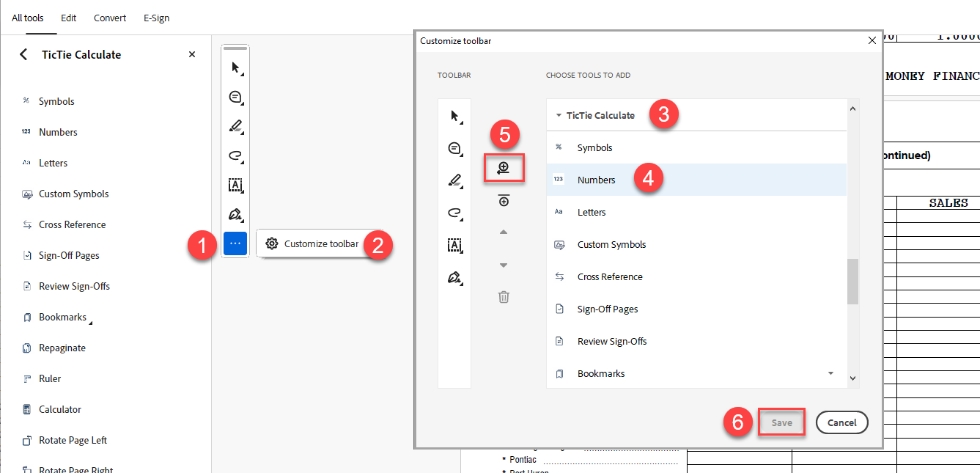980x473 pixels.
Task: Click the tools list scrollbar thumb
Action: (x=852, y=281)
